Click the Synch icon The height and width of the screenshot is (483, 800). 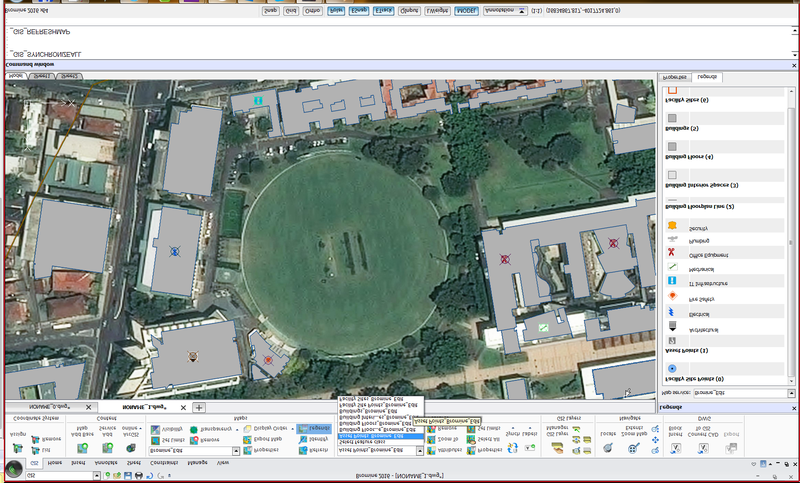click(513, 450)
